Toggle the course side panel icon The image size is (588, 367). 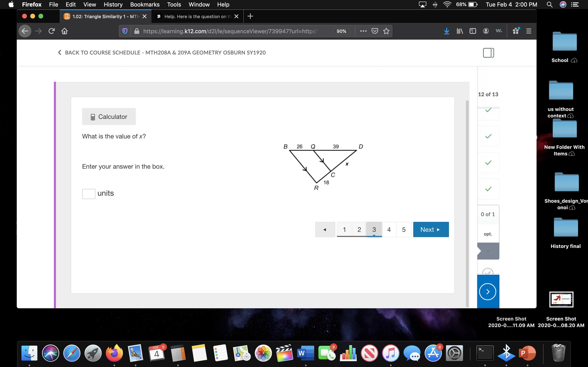pos(488,53)
